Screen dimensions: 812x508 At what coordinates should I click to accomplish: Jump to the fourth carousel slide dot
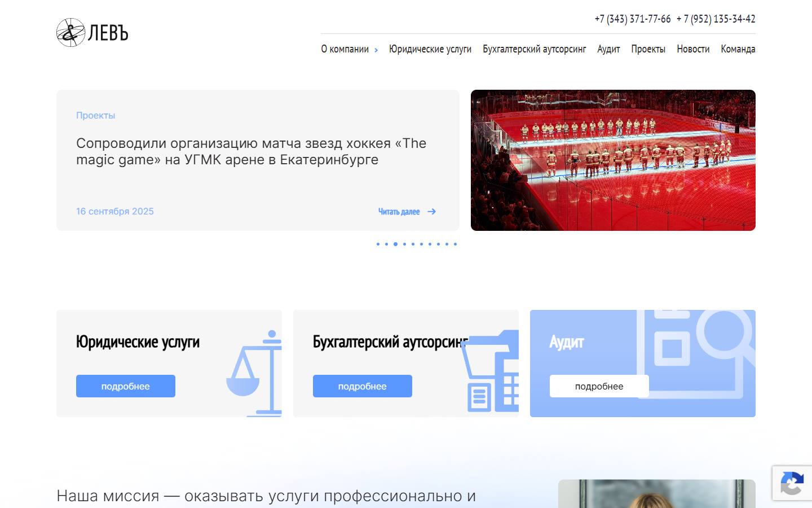(404, 244)
